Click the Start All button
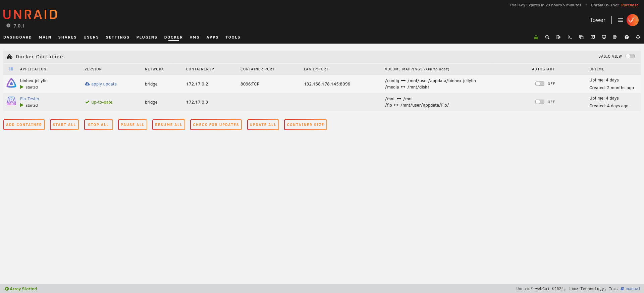This screenshot has width=644, height=293. tap(64, 125)
